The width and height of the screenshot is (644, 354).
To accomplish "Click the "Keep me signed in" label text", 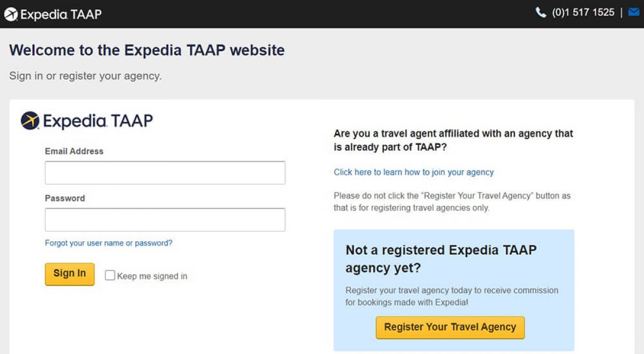I will 152,276.
